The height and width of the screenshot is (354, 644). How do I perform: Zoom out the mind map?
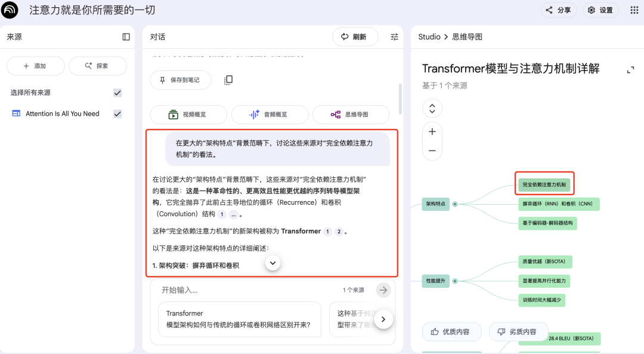[432, 150]
